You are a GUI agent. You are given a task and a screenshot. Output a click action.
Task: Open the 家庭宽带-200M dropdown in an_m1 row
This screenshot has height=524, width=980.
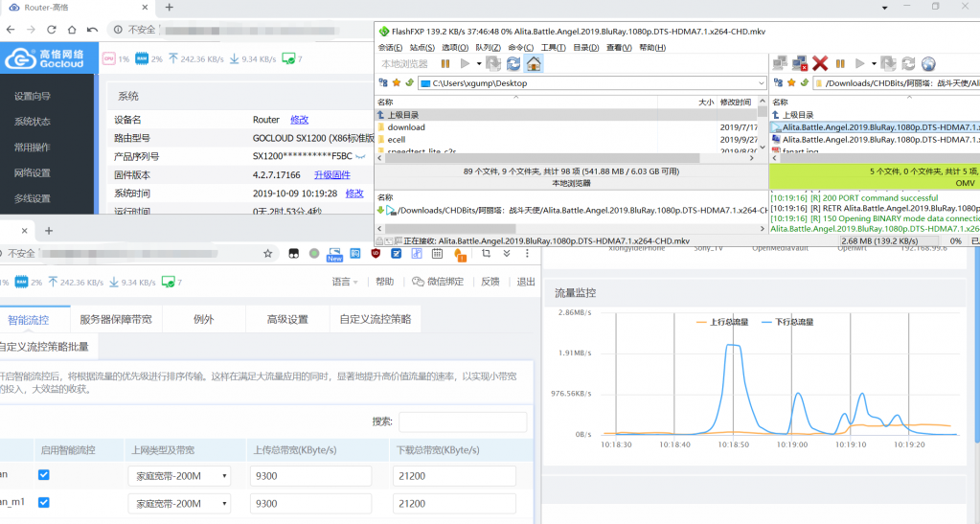click(179, 503)
